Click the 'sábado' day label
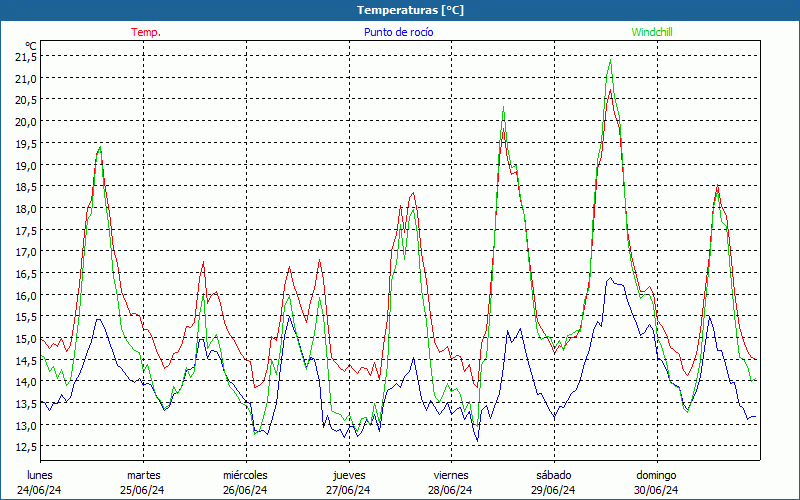The height and width of the screenshot is (500, 800). click(x=554, y=475)
